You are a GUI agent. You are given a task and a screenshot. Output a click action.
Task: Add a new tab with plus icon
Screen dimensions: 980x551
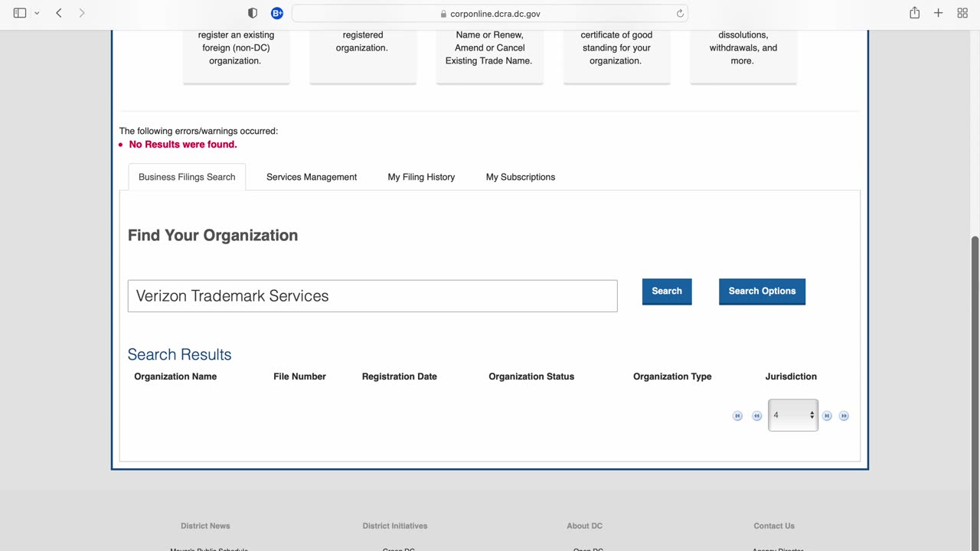[938, 13]
